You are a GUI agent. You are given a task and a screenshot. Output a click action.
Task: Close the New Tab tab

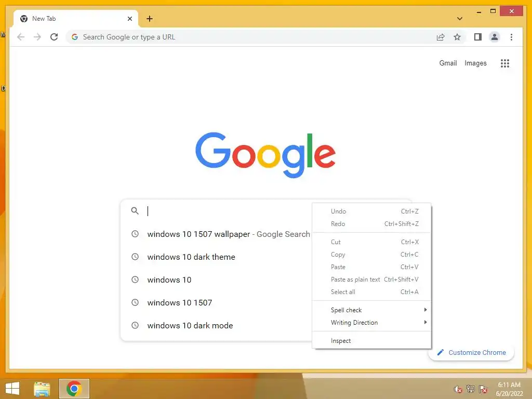point(129,19)
